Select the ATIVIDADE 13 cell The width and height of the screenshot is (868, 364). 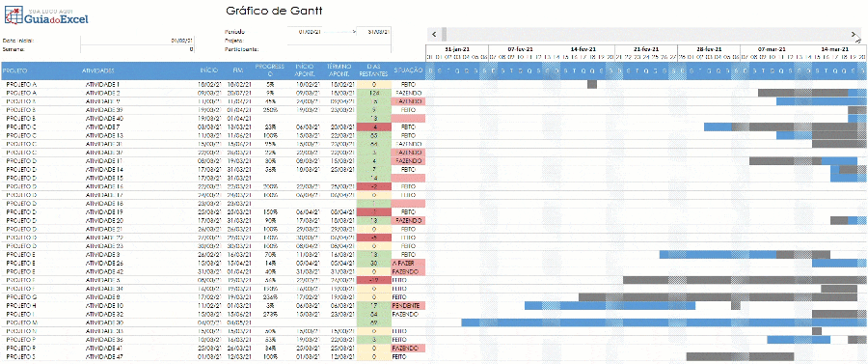(104, 135)
